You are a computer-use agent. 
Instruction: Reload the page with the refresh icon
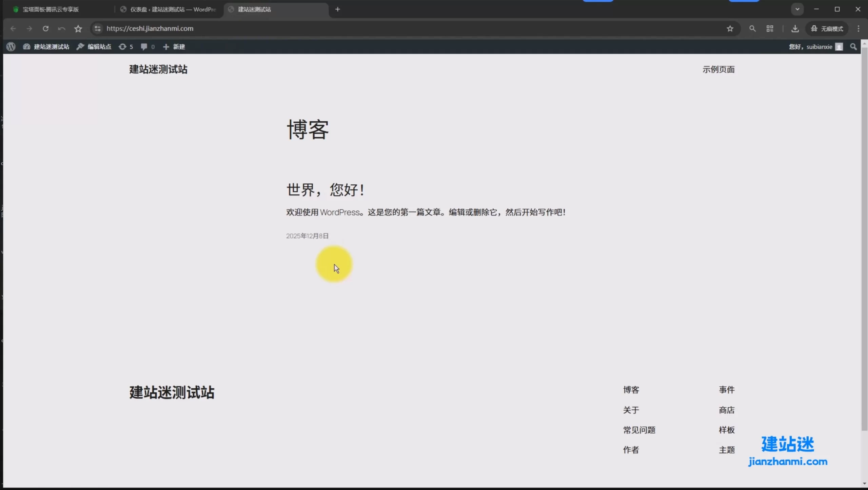[x=45, y=28]
